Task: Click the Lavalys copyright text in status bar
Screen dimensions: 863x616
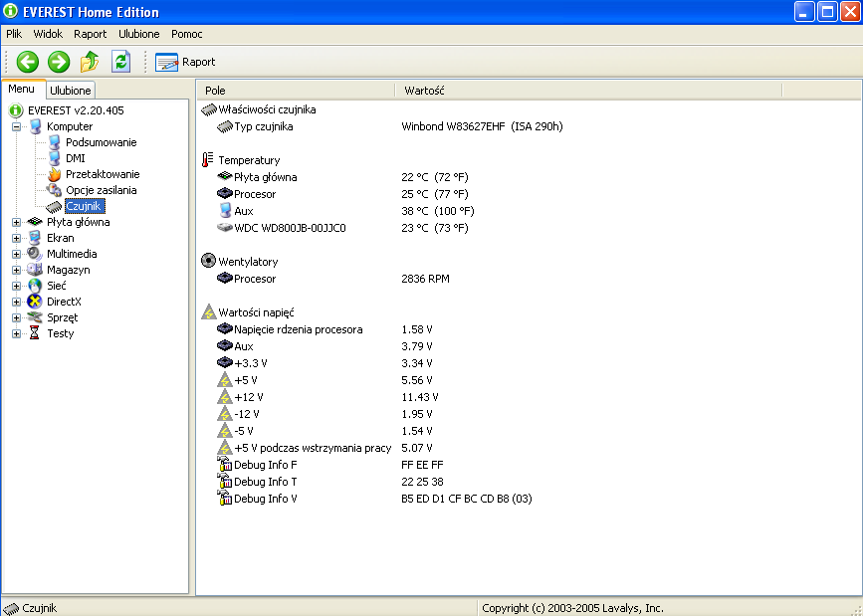Action: (x=572, y=608)
